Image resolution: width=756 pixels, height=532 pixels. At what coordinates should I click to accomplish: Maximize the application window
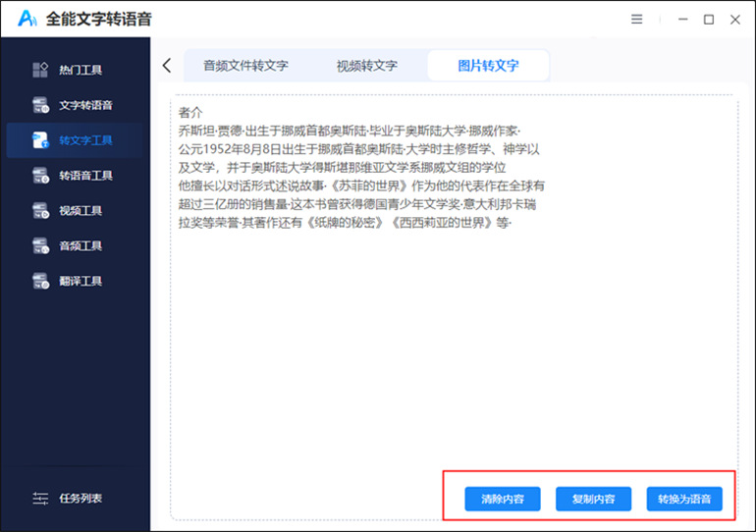click(709, 20)
